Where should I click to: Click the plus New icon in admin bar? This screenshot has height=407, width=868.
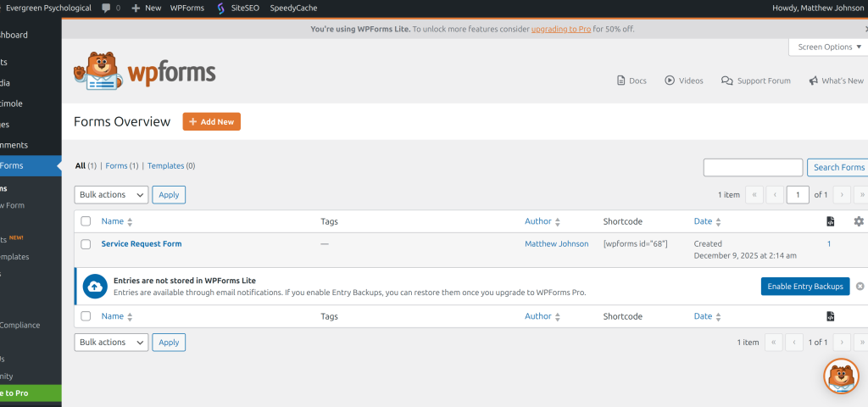(x=136, y=8)
